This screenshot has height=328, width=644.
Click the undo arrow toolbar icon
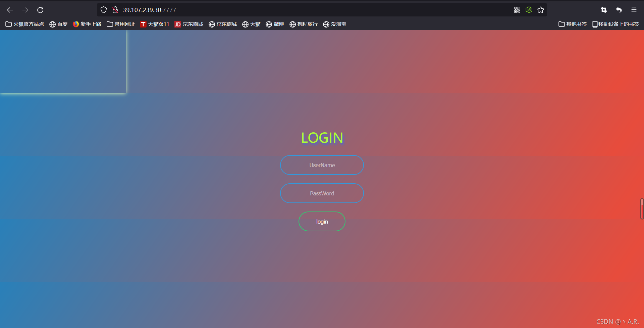coord(619,10)
